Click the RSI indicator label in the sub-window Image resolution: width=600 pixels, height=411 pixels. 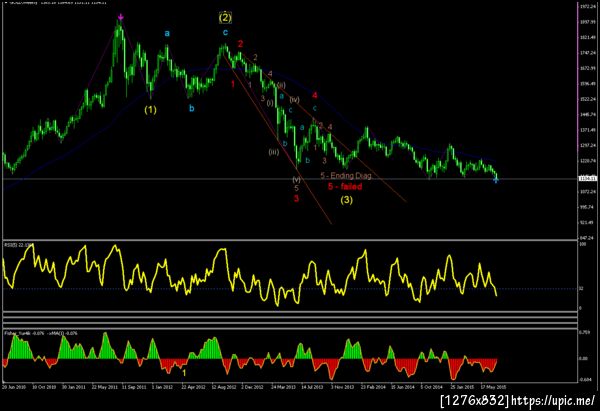(x=18, y=245)
